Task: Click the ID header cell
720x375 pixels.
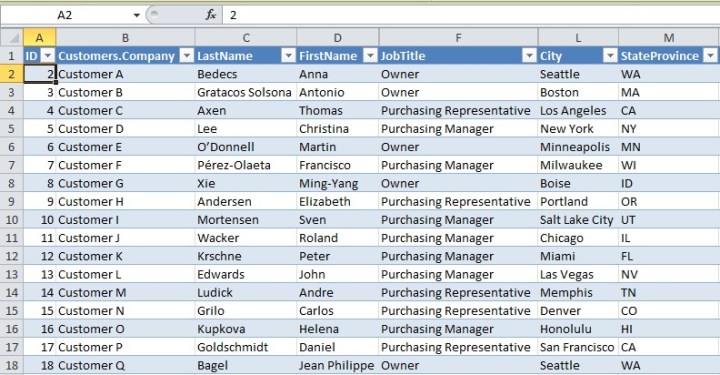Action: pos(39,56)
